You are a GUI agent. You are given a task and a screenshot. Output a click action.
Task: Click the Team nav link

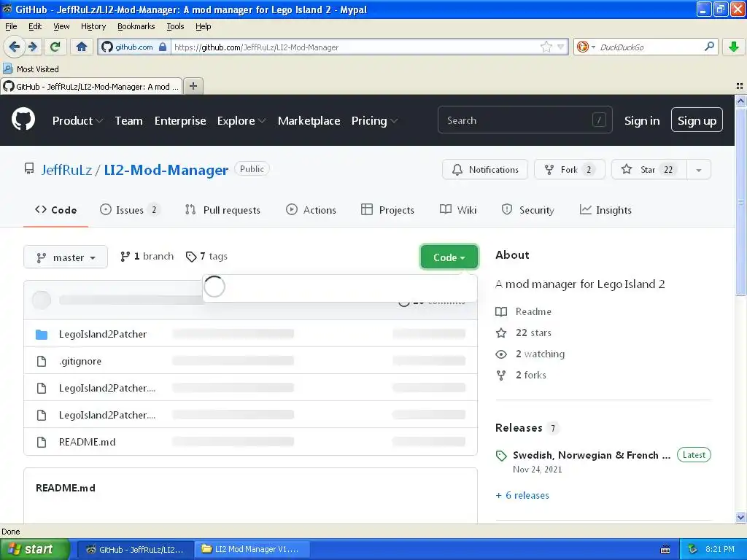point(128,121)
